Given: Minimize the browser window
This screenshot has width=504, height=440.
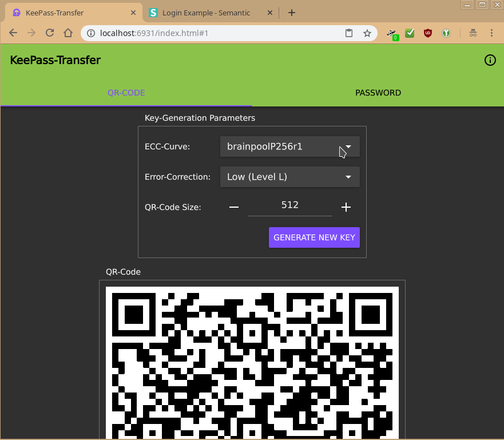Looking at the screenshot, I should [467, 5].
